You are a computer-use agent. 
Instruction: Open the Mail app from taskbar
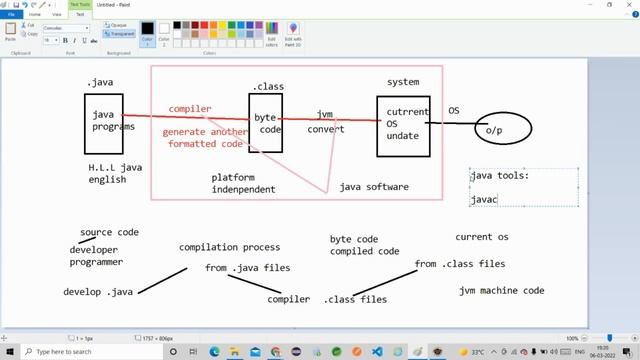click(x=255, y=351)
